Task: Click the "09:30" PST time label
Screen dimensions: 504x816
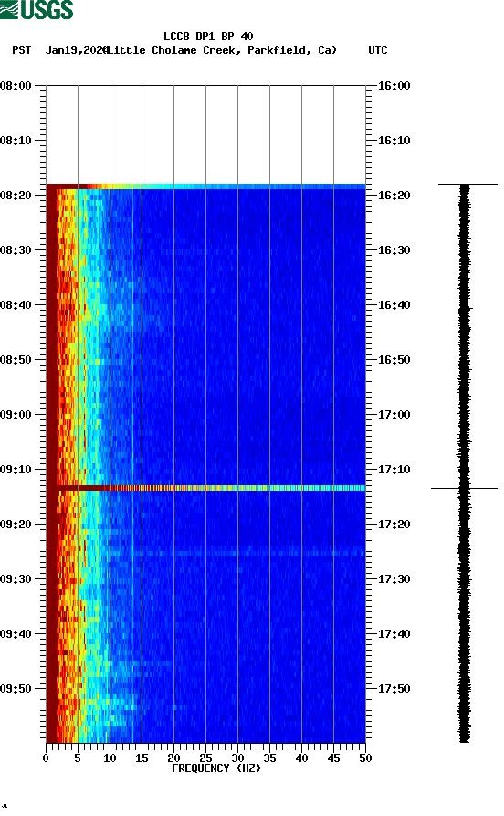Action: pos(16,579)
